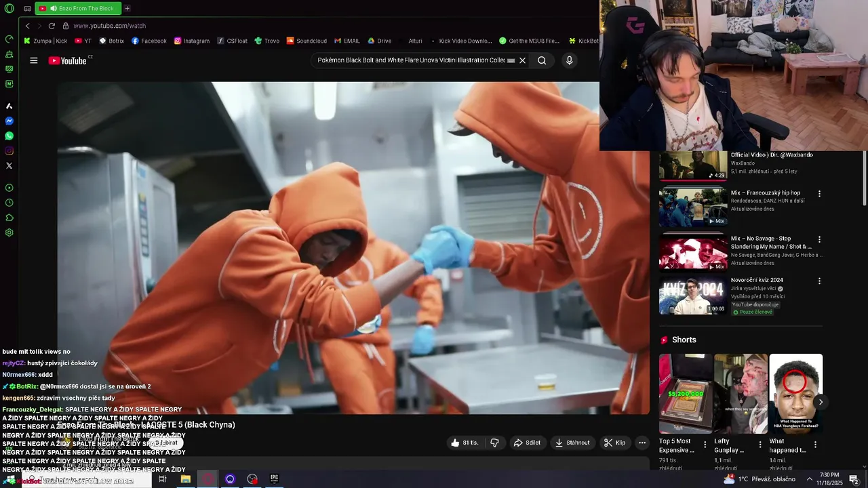
Task: Open the EMAIL bookmark
Action: [347, 41]
